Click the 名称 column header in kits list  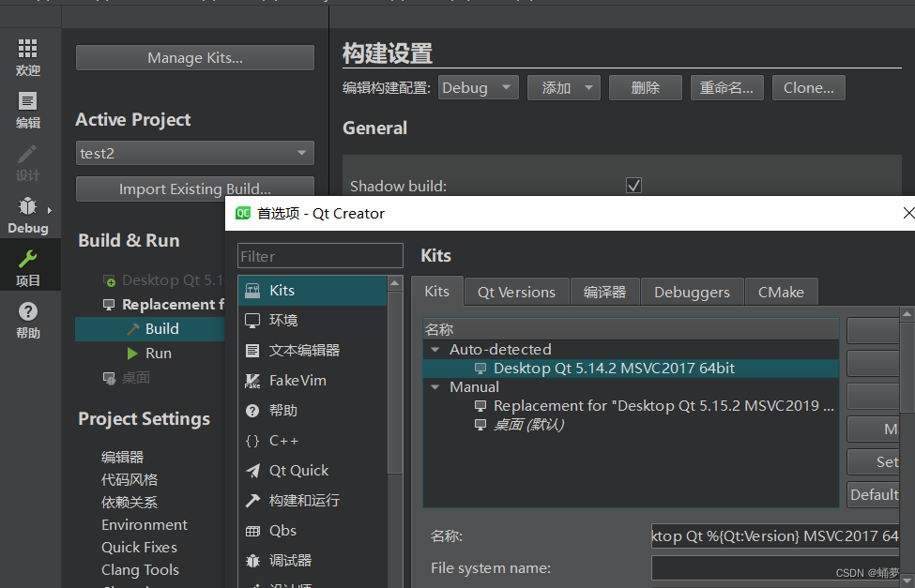coord(631,329)
